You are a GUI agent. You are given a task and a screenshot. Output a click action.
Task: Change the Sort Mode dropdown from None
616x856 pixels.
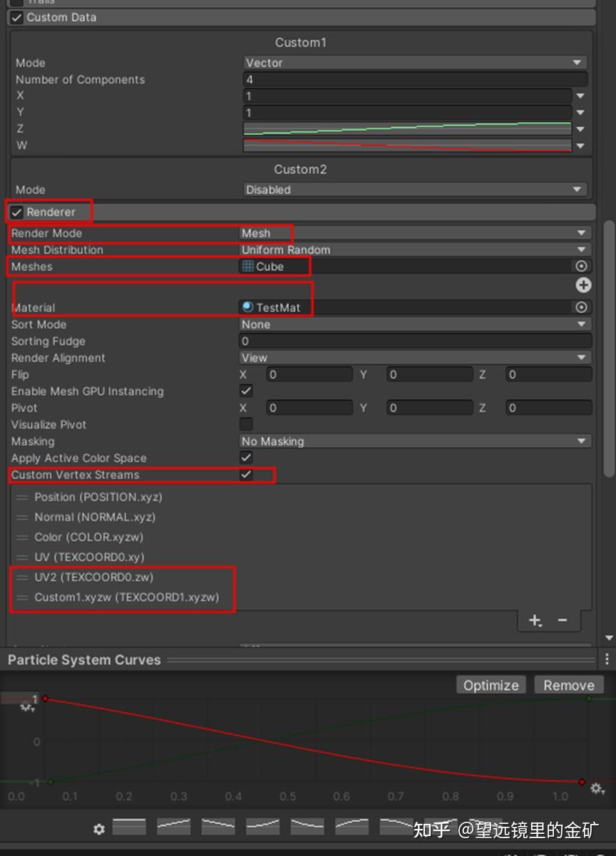tap(414, 324)
